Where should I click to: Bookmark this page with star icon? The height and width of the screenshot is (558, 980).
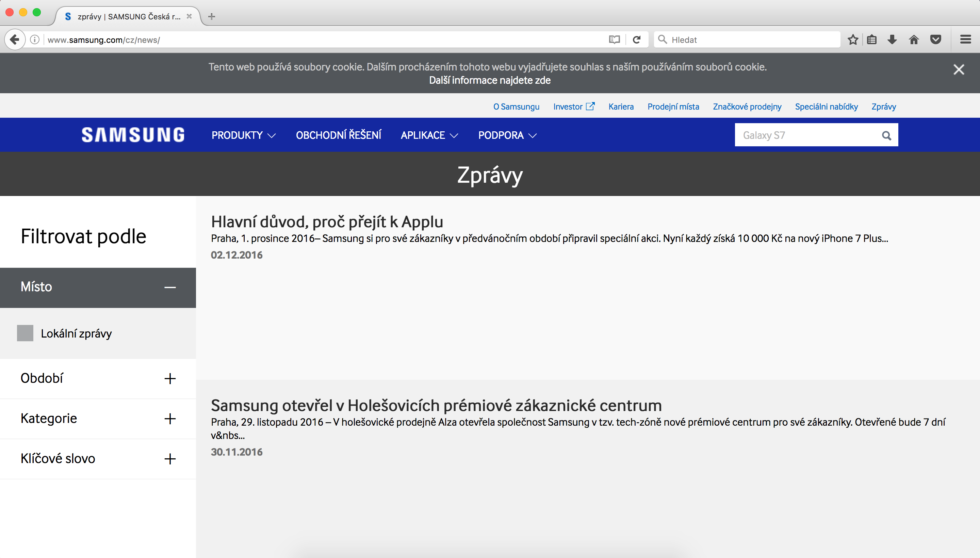pos(853,39)
